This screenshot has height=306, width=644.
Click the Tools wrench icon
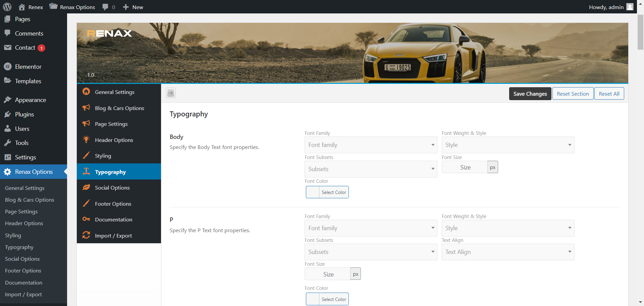pyautogui.click(x=7, y=143)
